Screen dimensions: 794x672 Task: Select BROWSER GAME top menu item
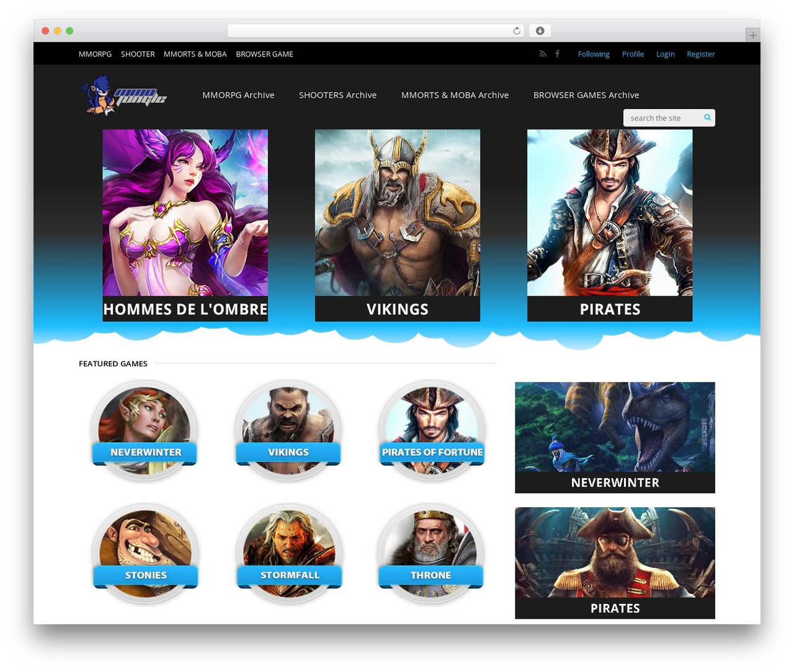click(x=264, y=54)
